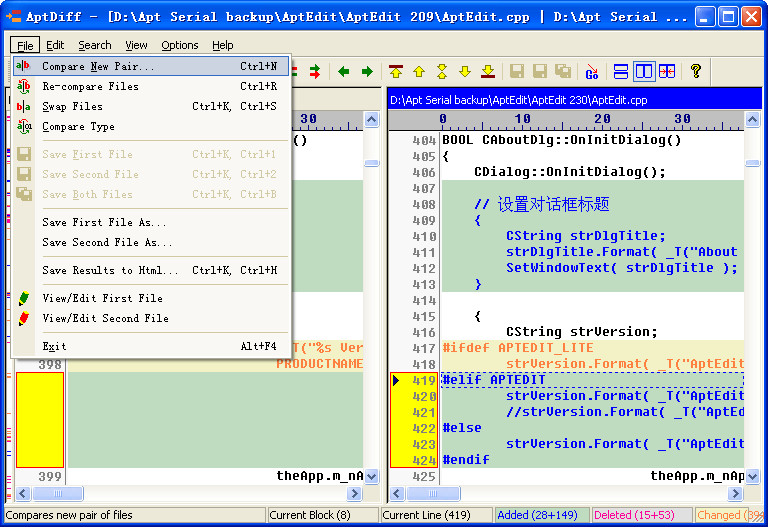Click the Compare Type icon in menu
Screen dimensions: 768x527
24,126
